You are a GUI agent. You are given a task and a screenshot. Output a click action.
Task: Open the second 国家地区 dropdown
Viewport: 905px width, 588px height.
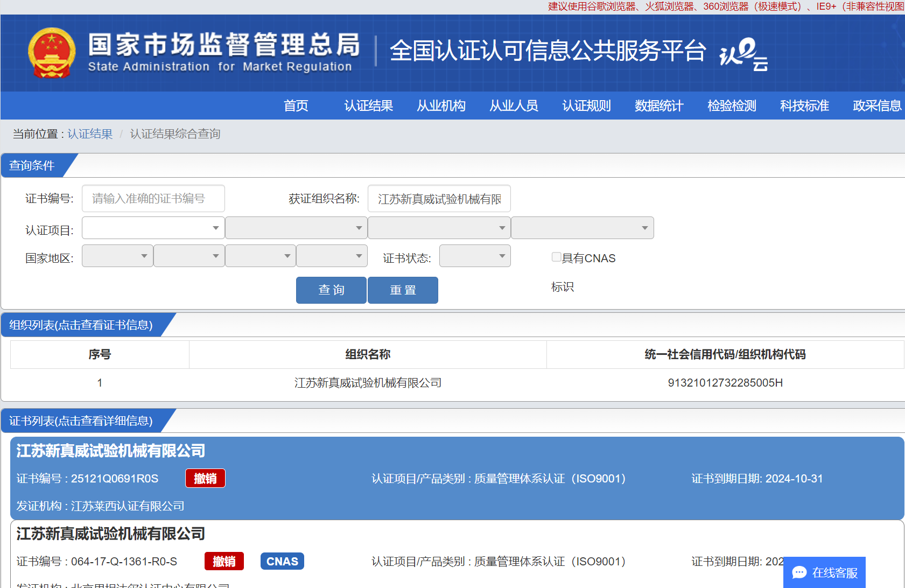[x=189, y=256]
